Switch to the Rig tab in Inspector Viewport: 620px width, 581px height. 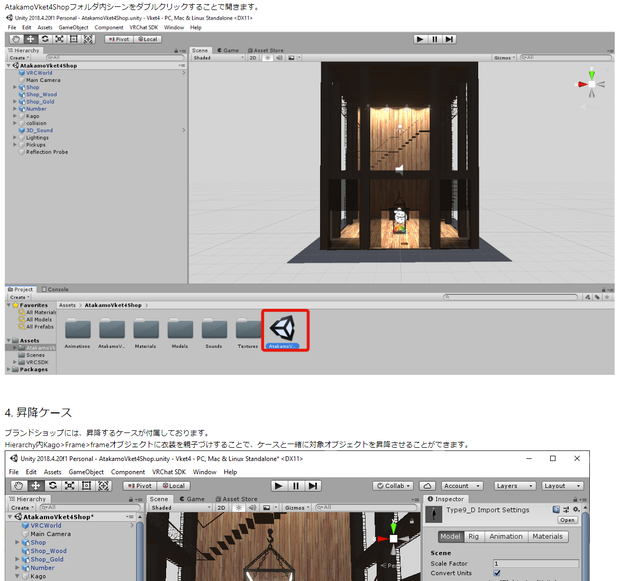(473, 536)
